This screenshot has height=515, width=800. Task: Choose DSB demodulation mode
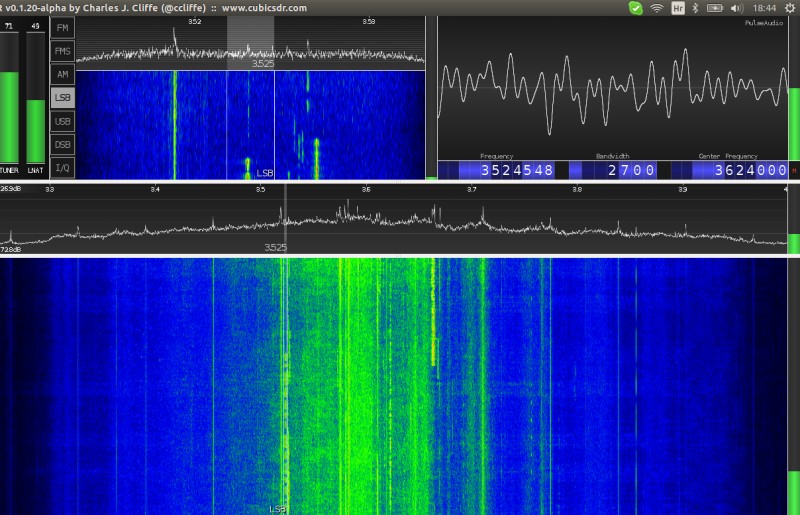(x=62, y=144)
